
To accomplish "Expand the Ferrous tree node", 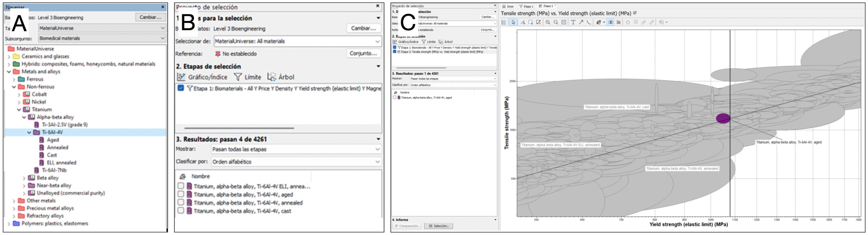I will [x=14, y=80].
